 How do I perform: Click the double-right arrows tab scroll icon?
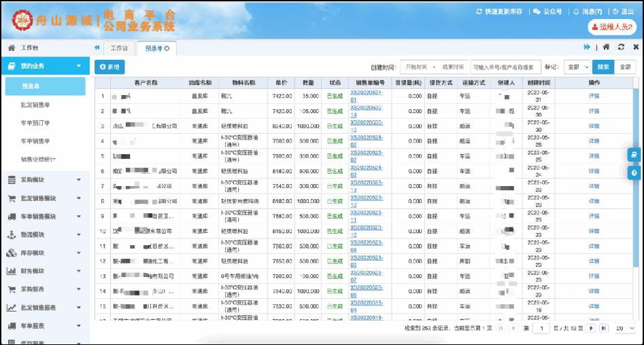(x=587, y=47)
